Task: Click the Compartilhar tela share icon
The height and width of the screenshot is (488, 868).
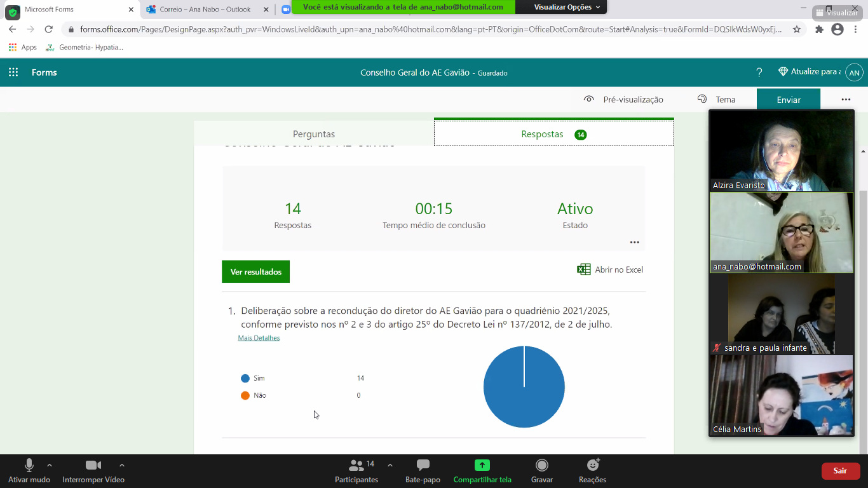Action: pyautogui.click(x=482, y=465)
